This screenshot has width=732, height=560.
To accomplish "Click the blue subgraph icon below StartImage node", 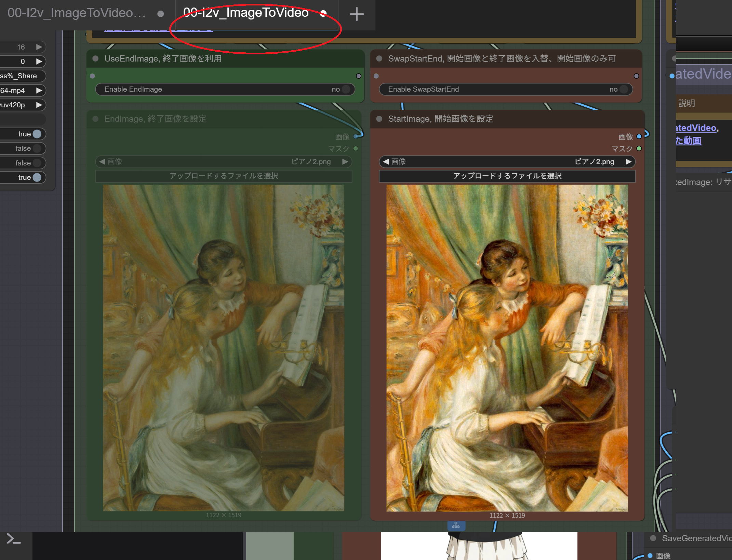I will 456,525.
